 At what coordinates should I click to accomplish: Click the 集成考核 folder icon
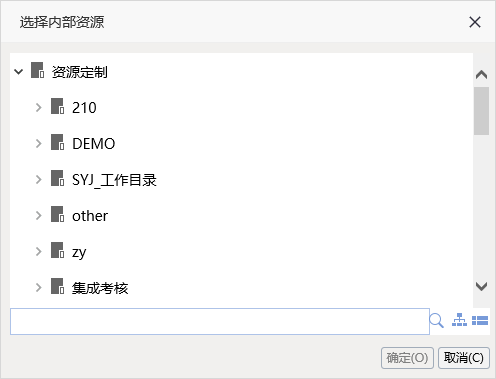[x=57, y=286]
